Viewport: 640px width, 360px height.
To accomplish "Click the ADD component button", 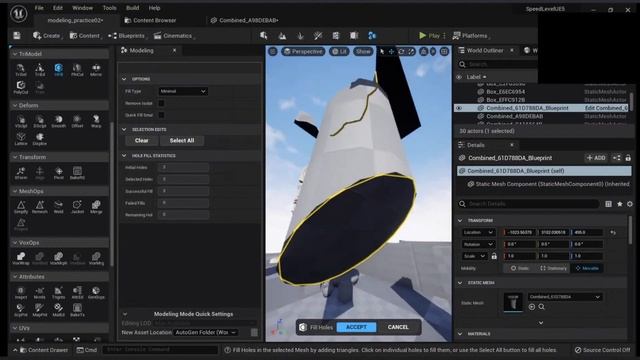I will coord(596,158).
